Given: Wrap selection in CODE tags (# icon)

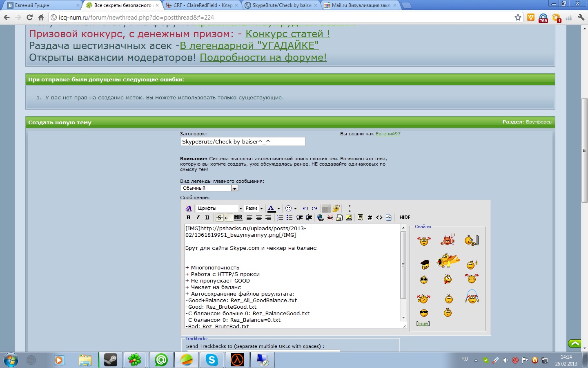Looking at the screenshot, I should (x=370, y=218).
